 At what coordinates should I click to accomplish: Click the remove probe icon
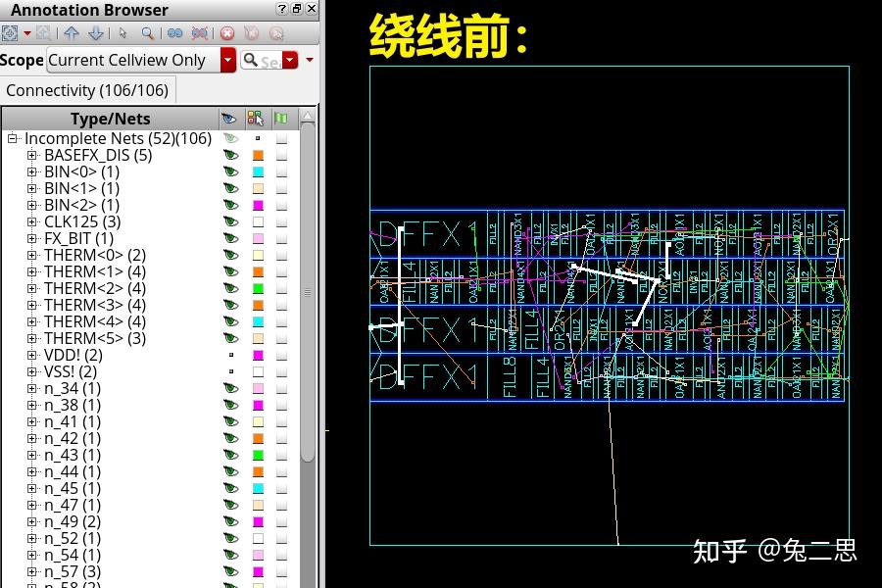pyautogui.click(x=200, y=32)
